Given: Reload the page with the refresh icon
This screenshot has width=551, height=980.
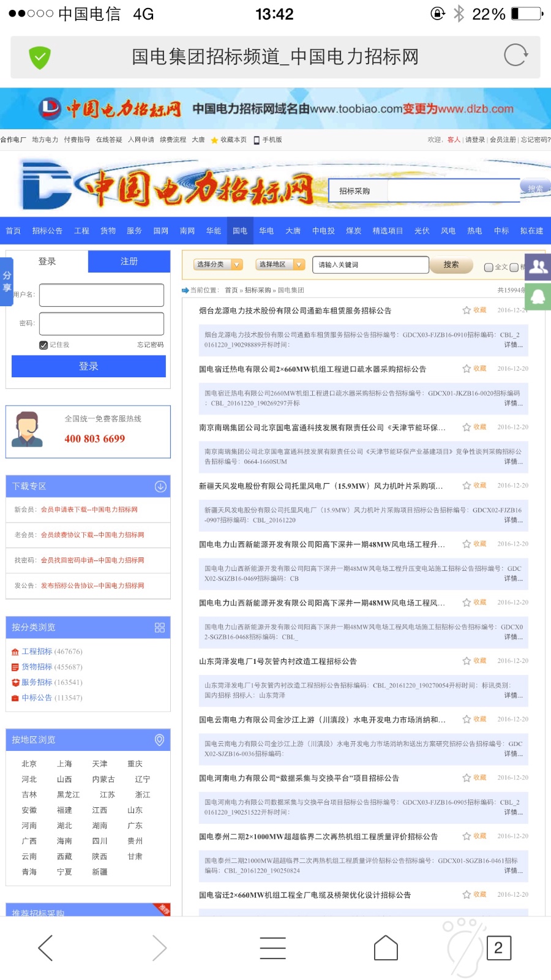Looking at the screenshot, I should pyautogui.click(x=515, y=56).
